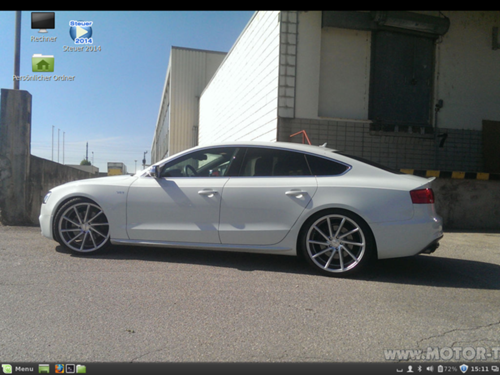Open the update manager shield icon
This screenshot has width=500, height=375.
464,369
